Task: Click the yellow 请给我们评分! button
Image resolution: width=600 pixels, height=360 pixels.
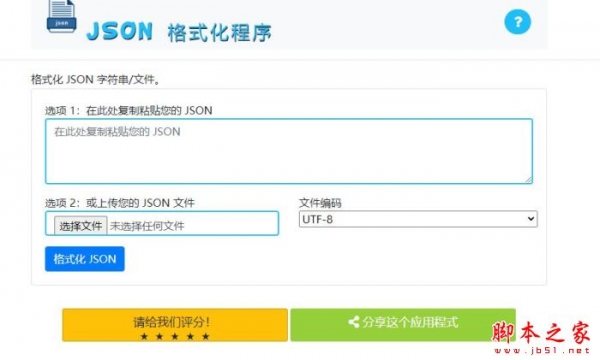Action: [175, 325]
